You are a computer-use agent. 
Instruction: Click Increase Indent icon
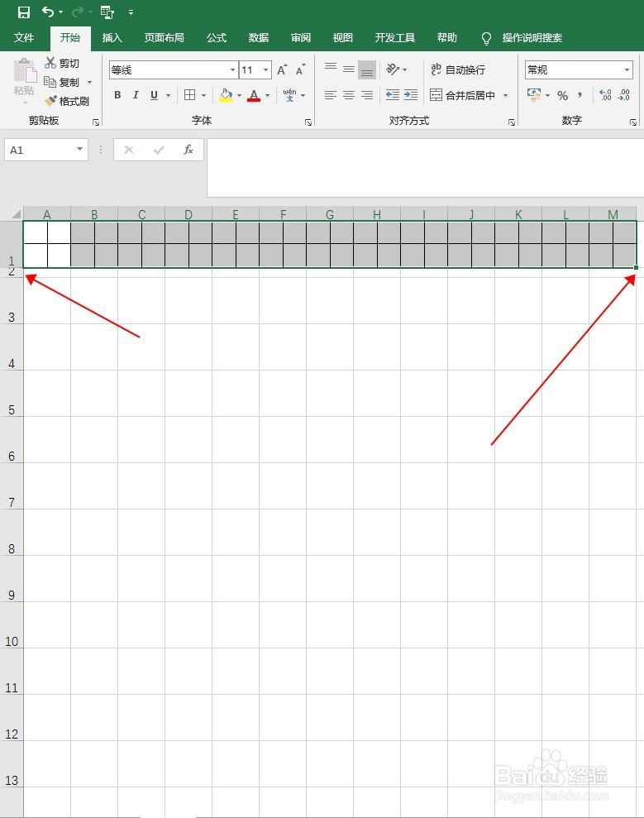click(x=411, y=95)
